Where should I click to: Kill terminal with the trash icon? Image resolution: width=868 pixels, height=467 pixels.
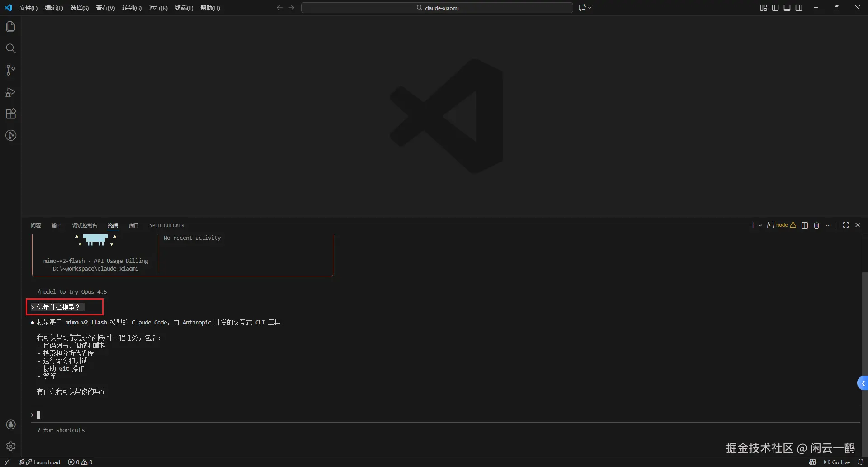816,225
